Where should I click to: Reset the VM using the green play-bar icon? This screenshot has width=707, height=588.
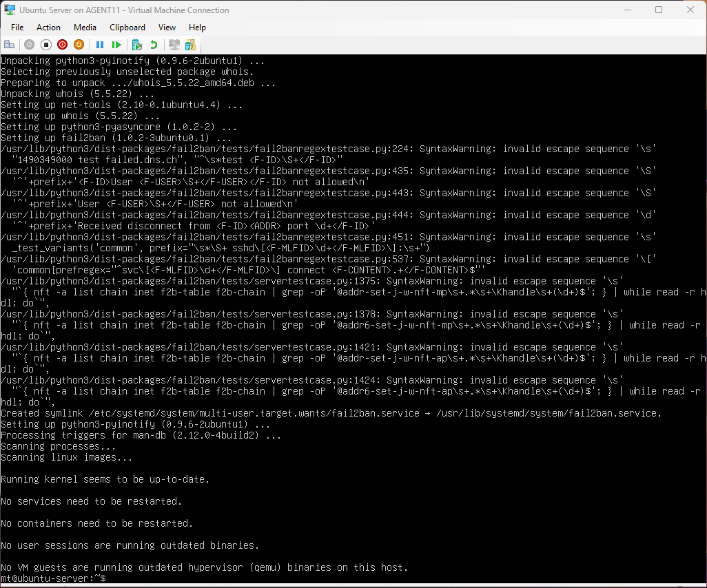(116, 45)
